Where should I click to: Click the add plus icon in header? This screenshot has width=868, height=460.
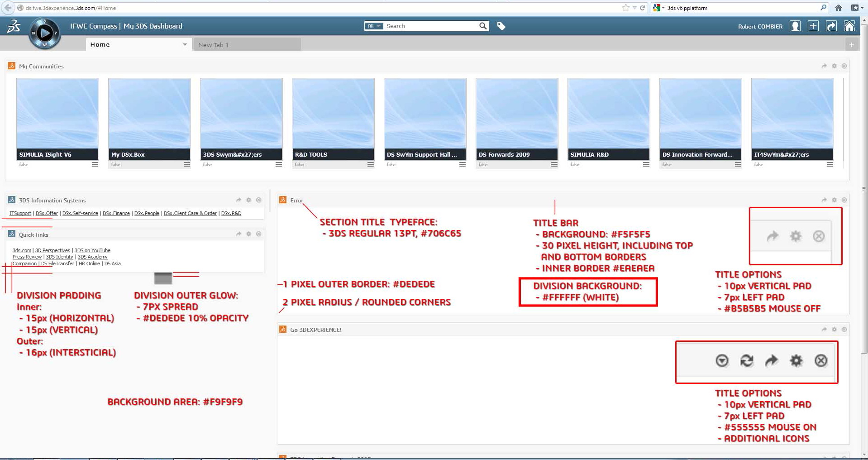click(x=813, y=26)
